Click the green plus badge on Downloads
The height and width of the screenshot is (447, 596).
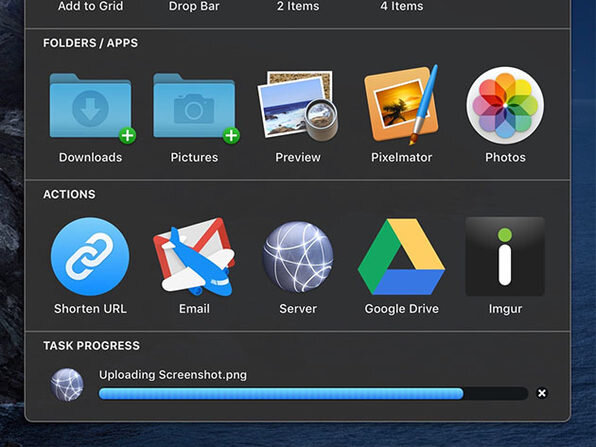click(x=128, y=135)
